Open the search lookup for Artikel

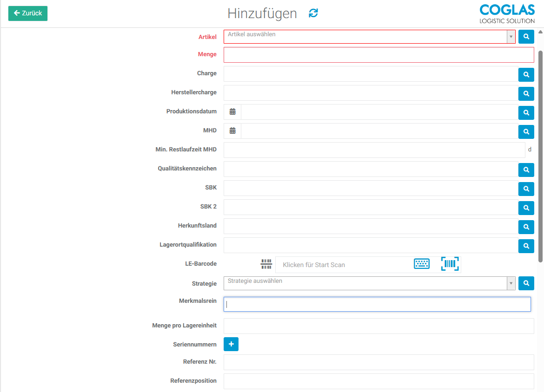pyautogui.click(x=526, y=36)
